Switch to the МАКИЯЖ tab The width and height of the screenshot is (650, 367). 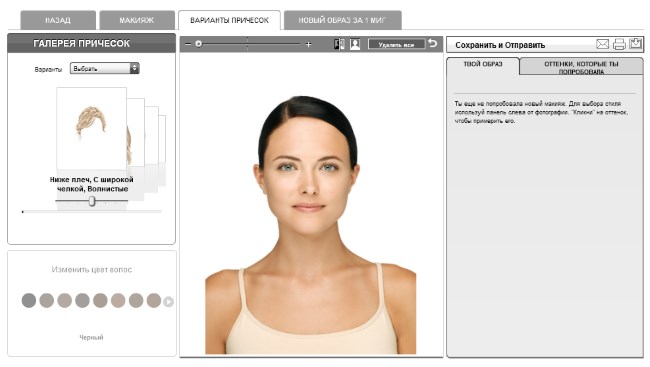(137, 20)
